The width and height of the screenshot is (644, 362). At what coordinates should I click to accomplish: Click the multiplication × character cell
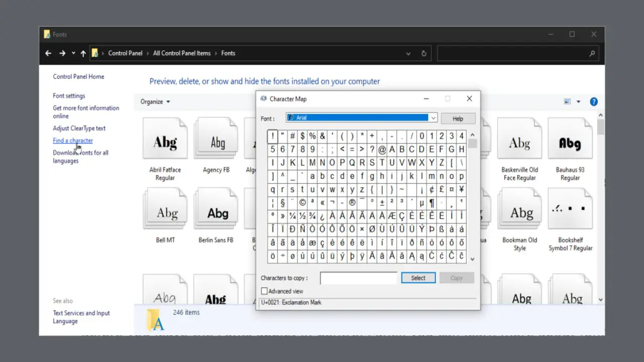pos(362,229)
